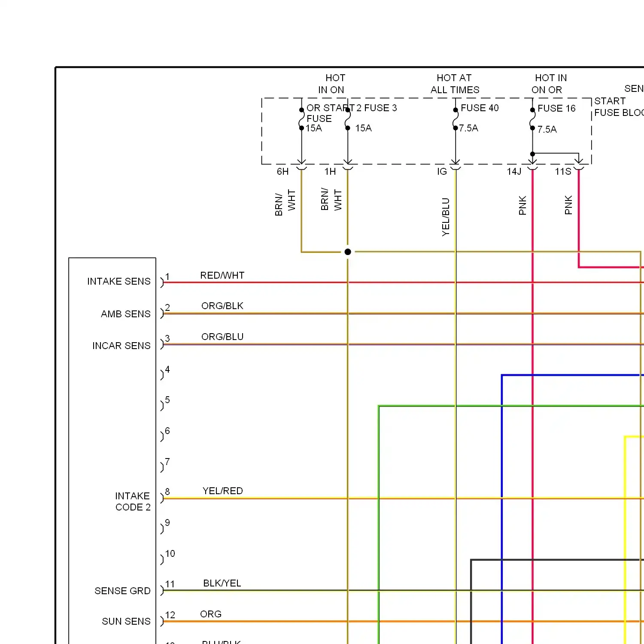This screenshot has width=644, height=644.
Task: Click the BLK/YEL wire label
Action: click(x=222, y=583)
